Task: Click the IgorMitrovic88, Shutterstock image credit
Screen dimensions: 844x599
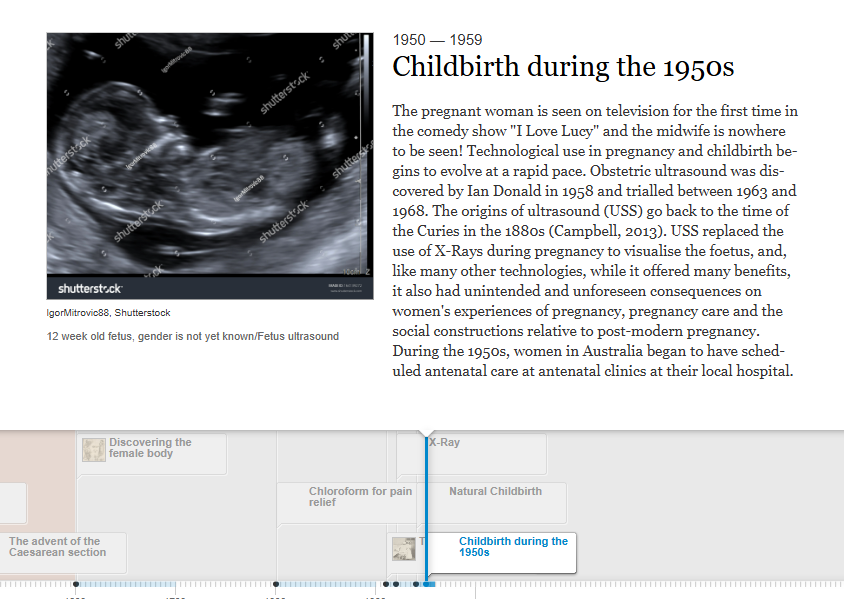Action: point(108,313)
